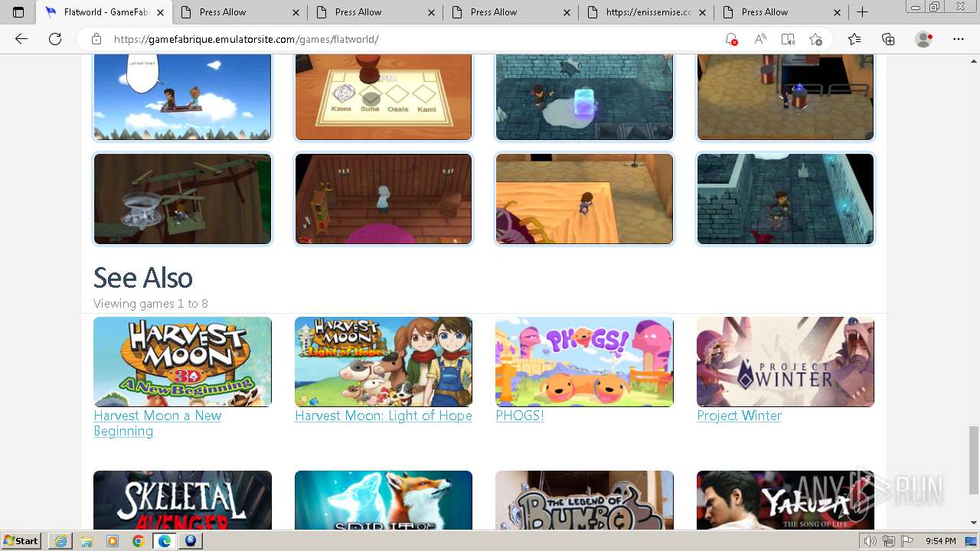980x551 pixels.
Task: Close the enissemise tab
Action: tap(702, 12)
